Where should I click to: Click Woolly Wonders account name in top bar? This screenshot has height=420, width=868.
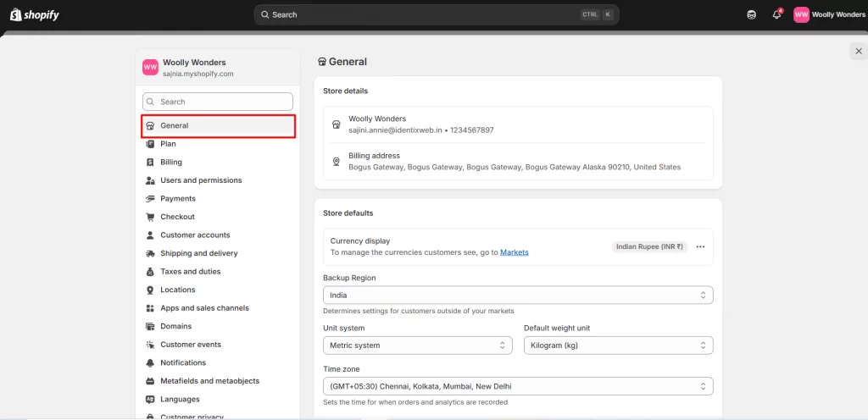pos(838,15)
